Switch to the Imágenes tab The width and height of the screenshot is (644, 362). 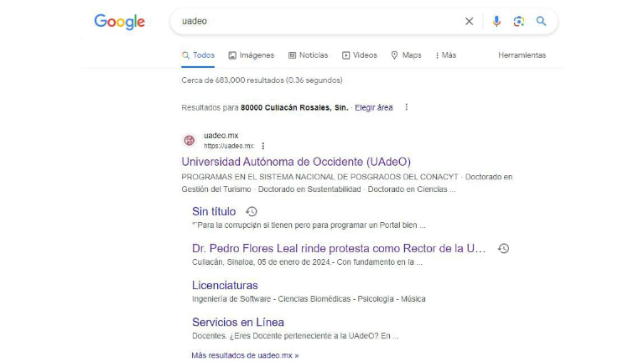[x=252, y=55]
